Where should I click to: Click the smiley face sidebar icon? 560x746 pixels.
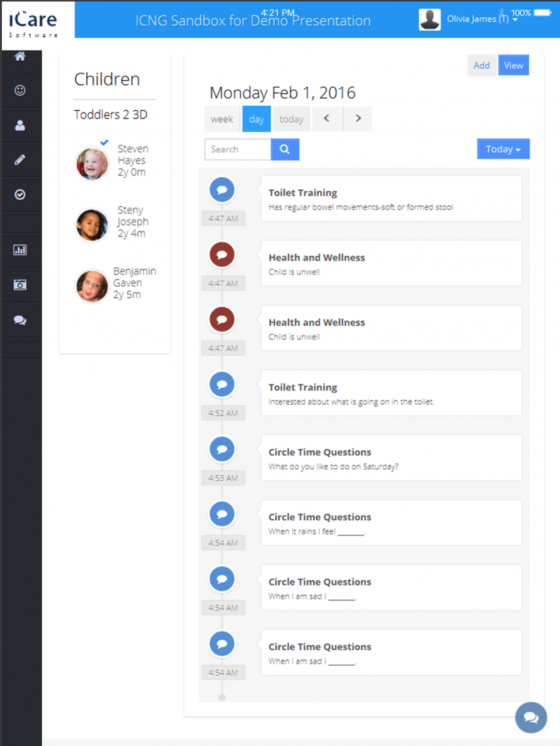pos(20,90)
